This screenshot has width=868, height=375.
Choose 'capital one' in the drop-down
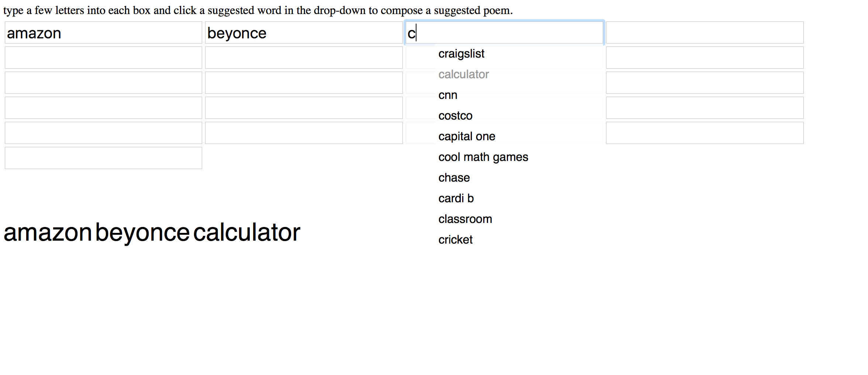tap(467, 137)
